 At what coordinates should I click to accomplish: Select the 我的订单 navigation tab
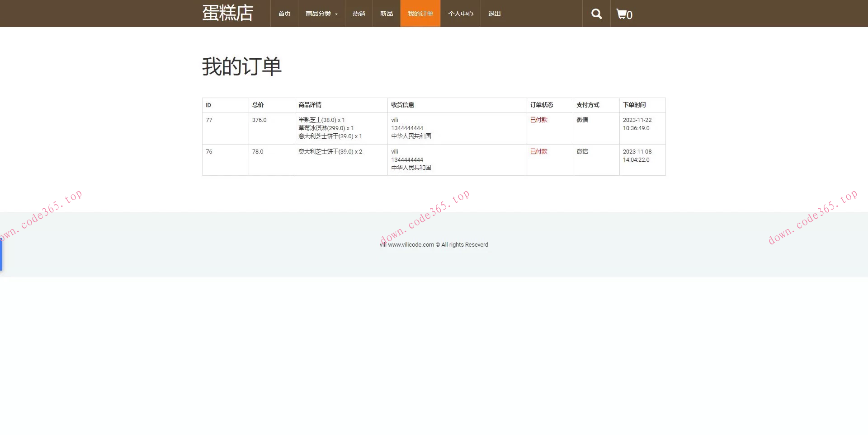[x=420, y=14]
